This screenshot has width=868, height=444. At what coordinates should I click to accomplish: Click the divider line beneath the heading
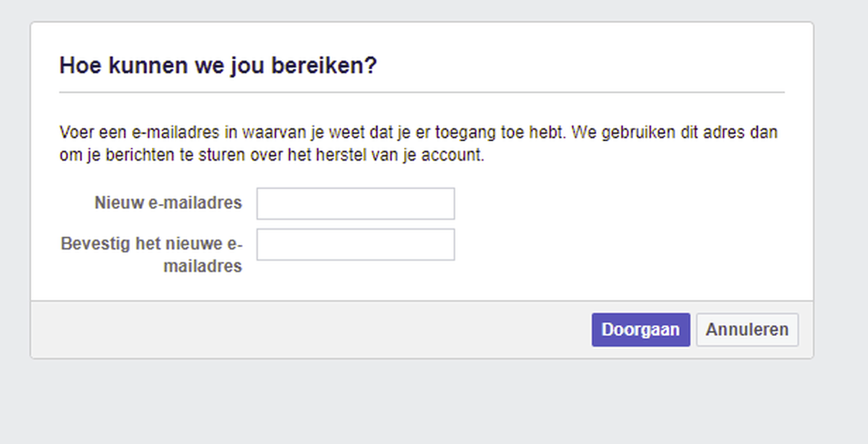coord(421,92)
